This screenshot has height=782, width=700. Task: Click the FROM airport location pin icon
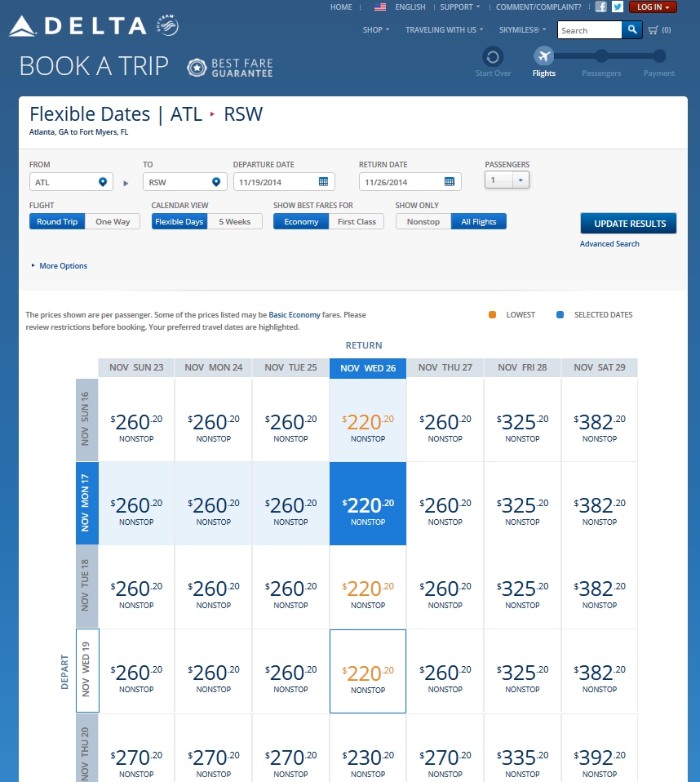pyautogui.click(x=103, y=182)
